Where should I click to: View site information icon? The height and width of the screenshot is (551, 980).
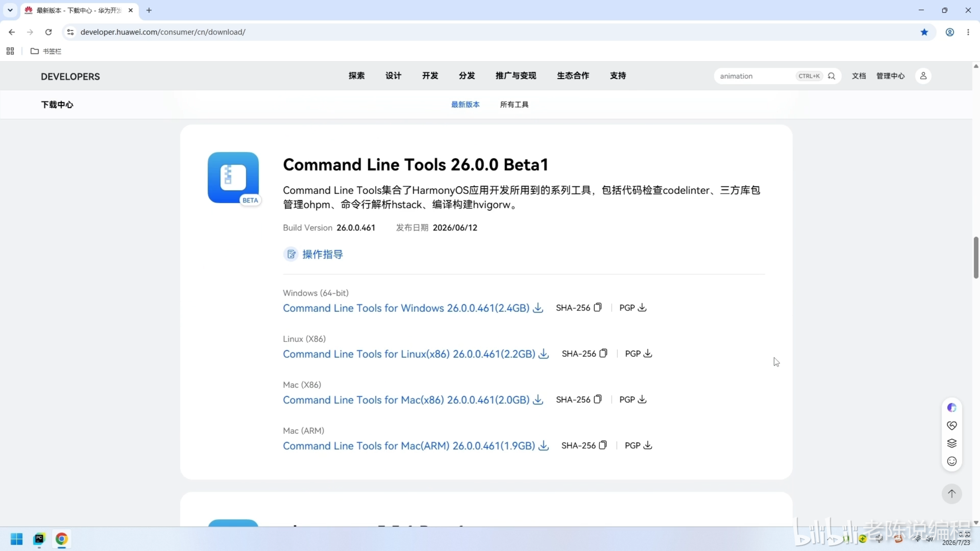pos(70,32)
